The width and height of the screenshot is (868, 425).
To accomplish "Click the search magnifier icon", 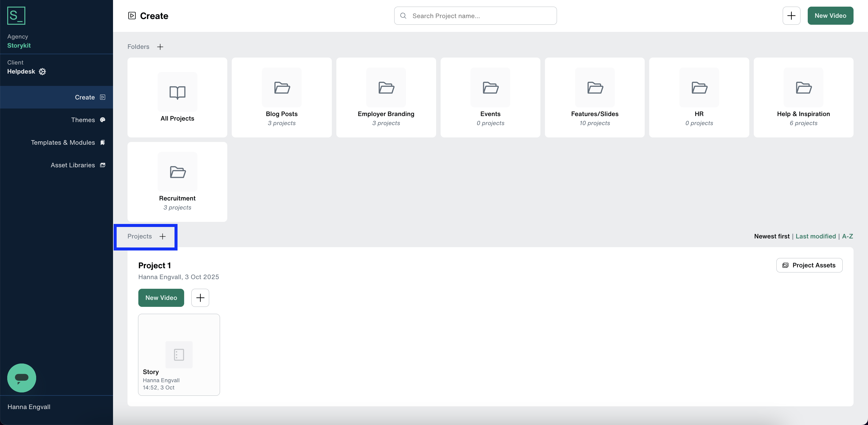I will point(403,15).
